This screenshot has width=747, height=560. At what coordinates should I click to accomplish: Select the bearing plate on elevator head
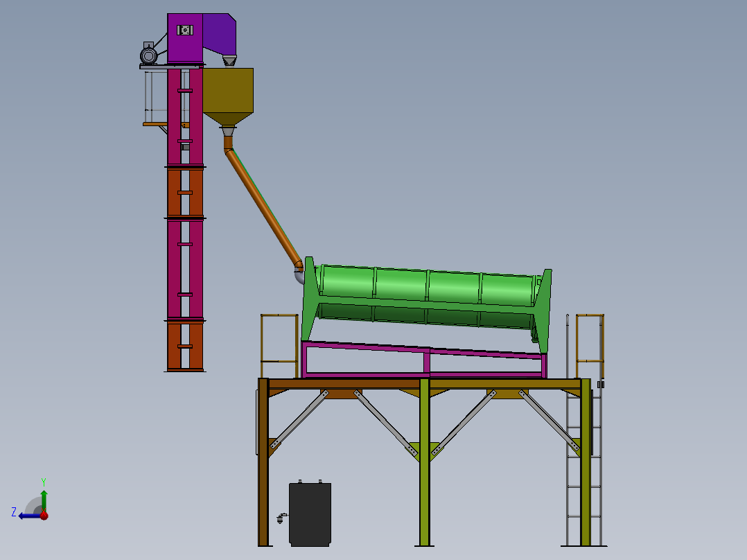(x=185, y=30)
